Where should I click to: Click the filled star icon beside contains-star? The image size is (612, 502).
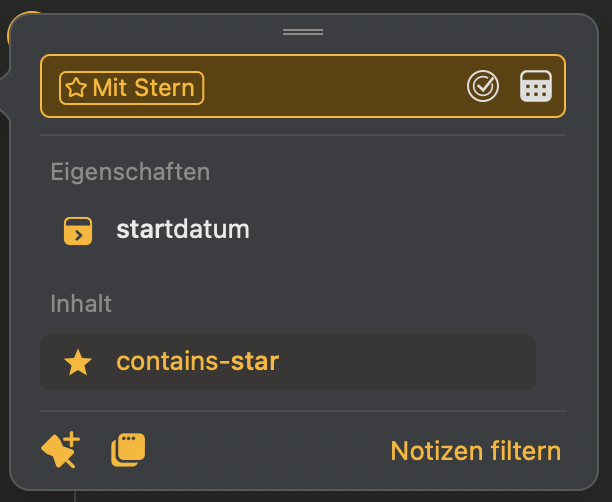pos(78,362)
